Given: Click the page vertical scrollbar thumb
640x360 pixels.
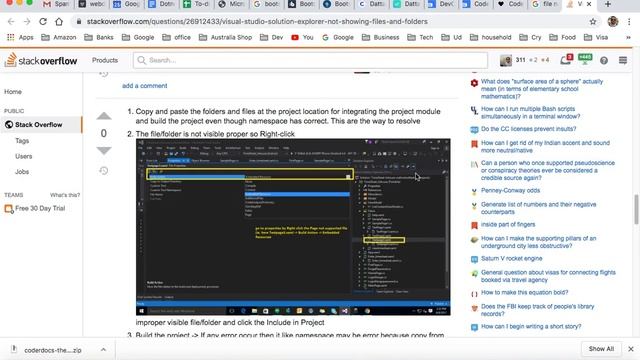Looking at the screenshot, I should 636,210.
